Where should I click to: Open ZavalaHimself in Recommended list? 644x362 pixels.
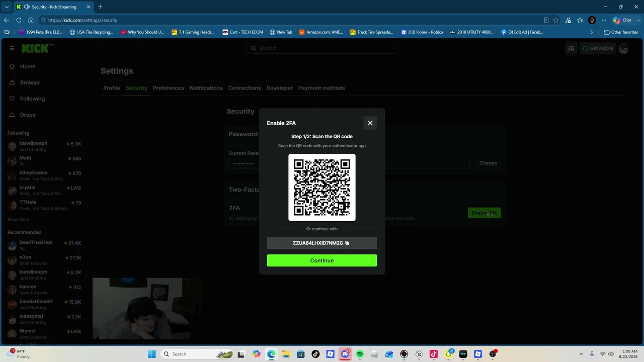coord(44,304)
